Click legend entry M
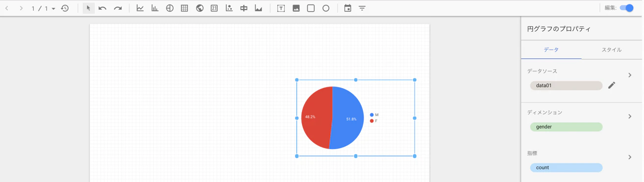The width and height of the screenshot is (644, 182). (374, 115)
